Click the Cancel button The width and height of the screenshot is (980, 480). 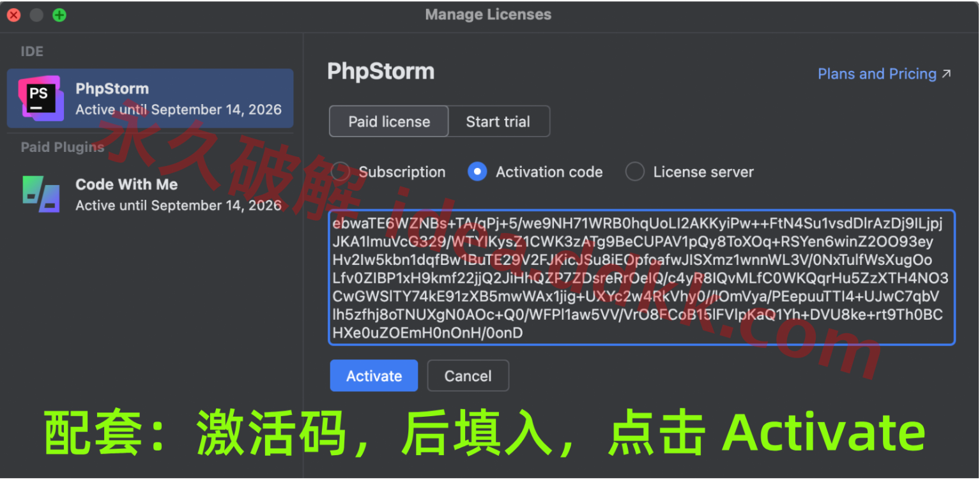468,376
